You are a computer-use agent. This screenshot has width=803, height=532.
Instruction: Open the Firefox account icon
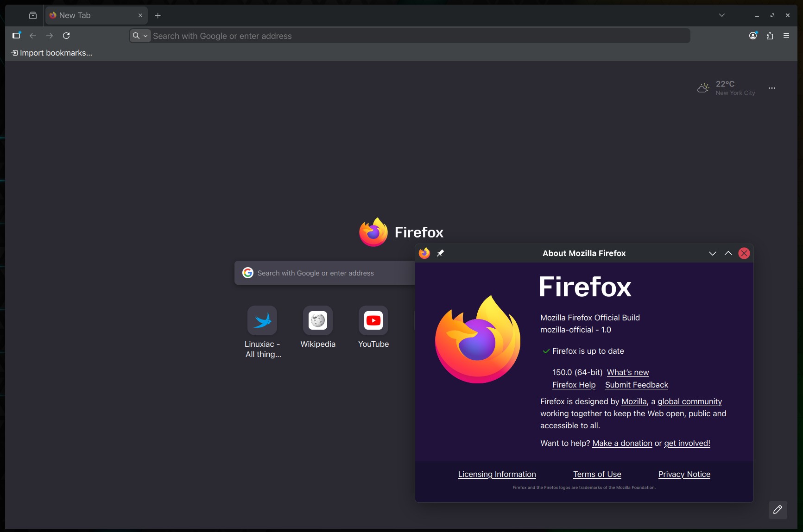(x=753, y=36)
